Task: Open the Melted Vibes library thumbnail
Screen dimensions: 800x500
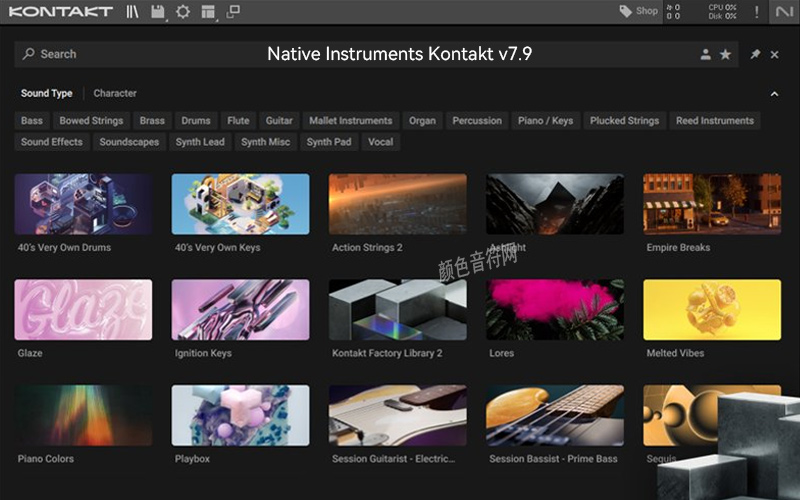Action: [712, 310]
